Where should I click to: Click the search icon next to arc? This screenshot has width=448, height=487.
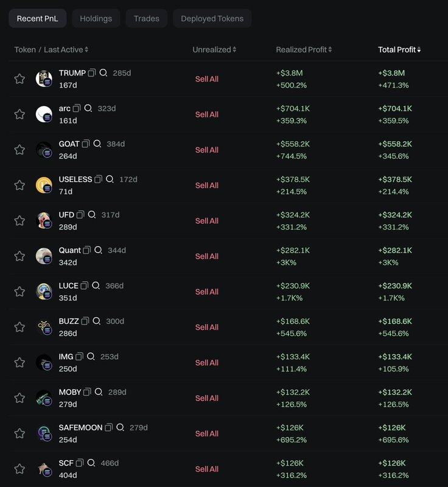[88, 108]
